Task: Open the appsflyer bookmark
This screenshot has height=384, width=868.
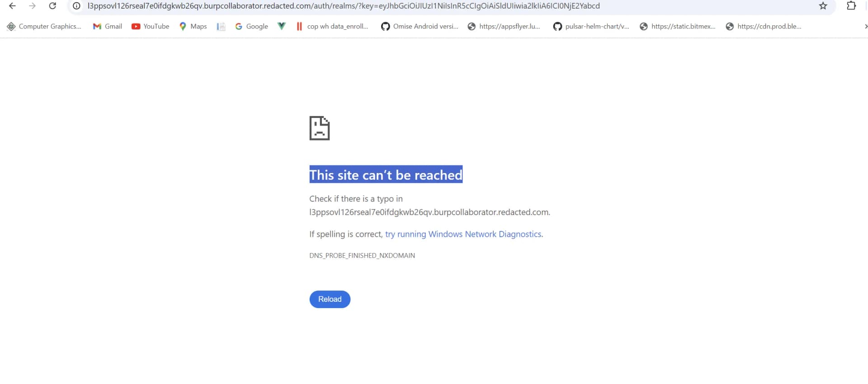Action: coord(504,26)
